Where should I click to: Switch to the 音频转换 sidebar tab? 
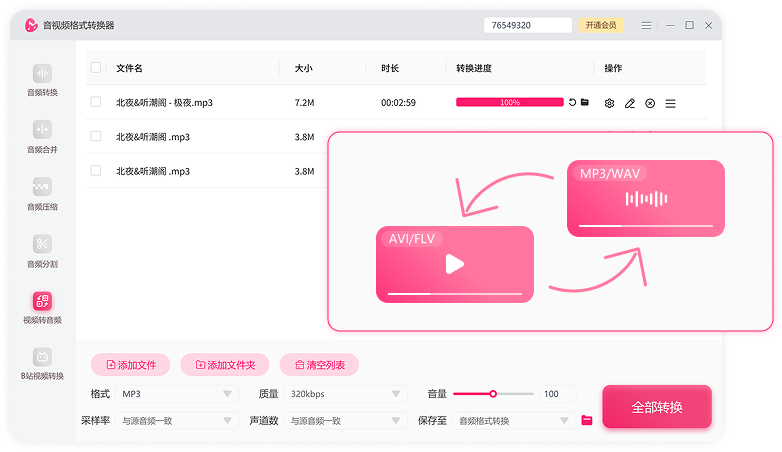[42, 80]
